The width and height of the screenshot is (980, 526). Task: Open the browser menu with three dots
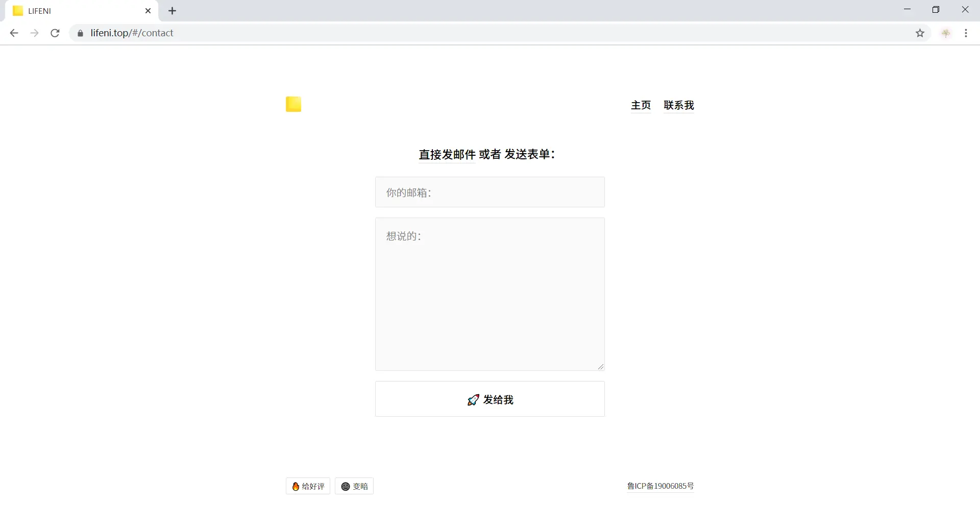966,33
